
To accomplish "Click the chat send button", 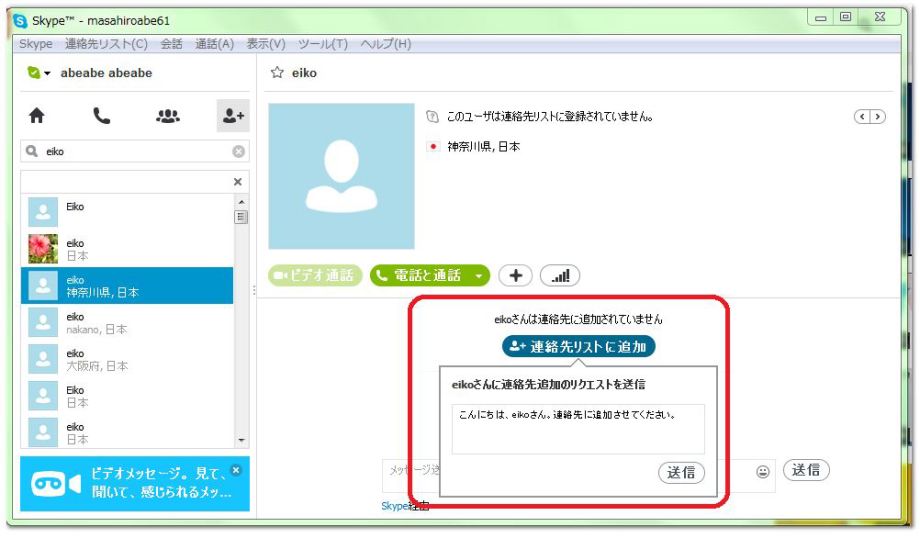I will (806, 470).
